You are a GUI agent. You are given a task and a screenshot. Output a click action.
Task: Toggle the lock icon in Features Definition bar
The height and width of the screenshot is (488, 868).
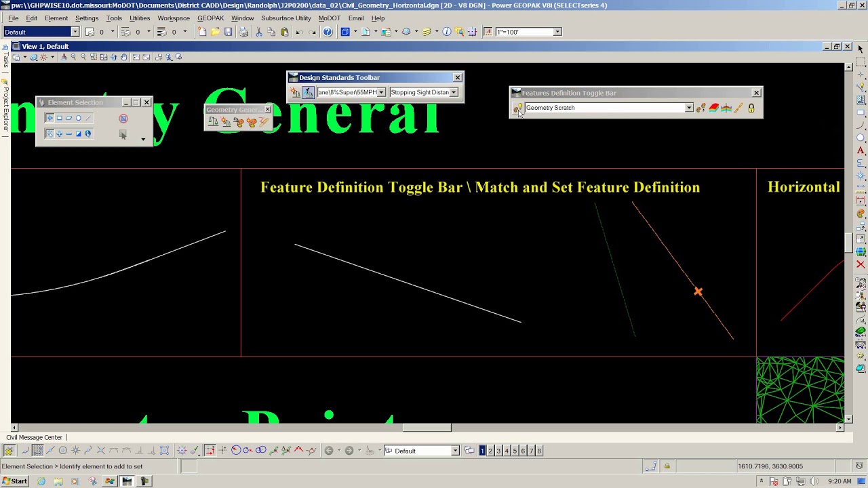[x=751, y=108]
